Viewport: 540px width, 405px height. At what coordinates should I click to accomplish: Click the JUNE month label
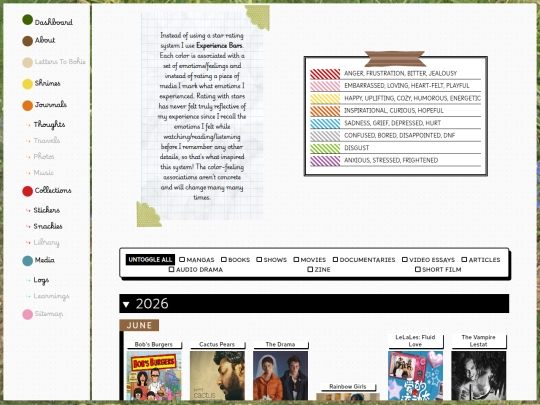(139, 325)
